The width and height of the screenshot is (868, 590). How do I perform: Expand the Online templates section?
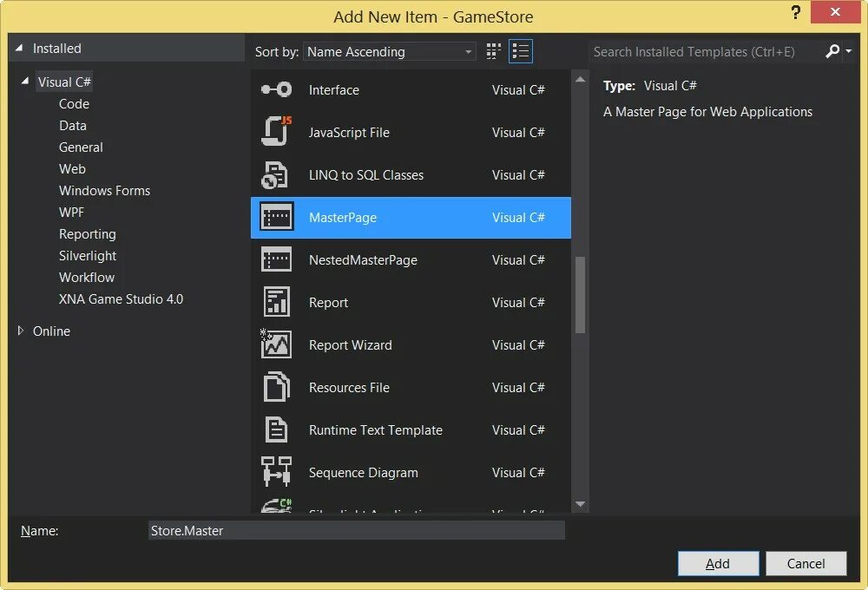tap(20, 331)
